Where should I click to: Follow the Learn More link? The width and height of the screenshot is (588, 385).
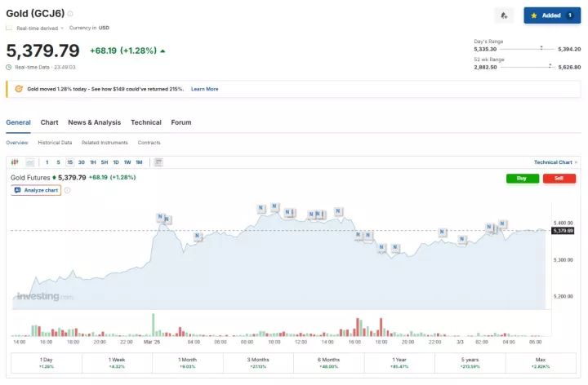coord(204,89)
